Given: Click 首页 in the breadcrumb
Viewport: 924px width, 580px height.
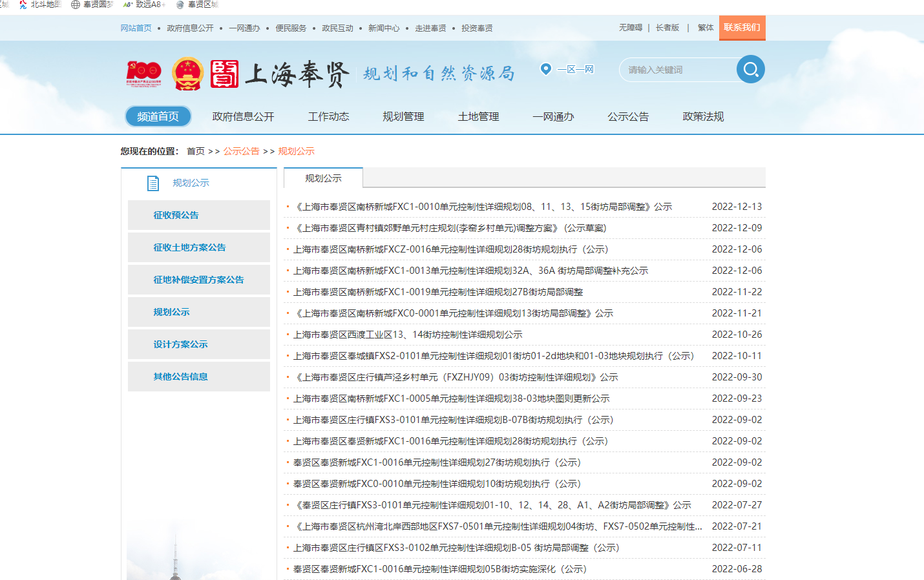Looking at the screenshot, I should click(196, 151).
